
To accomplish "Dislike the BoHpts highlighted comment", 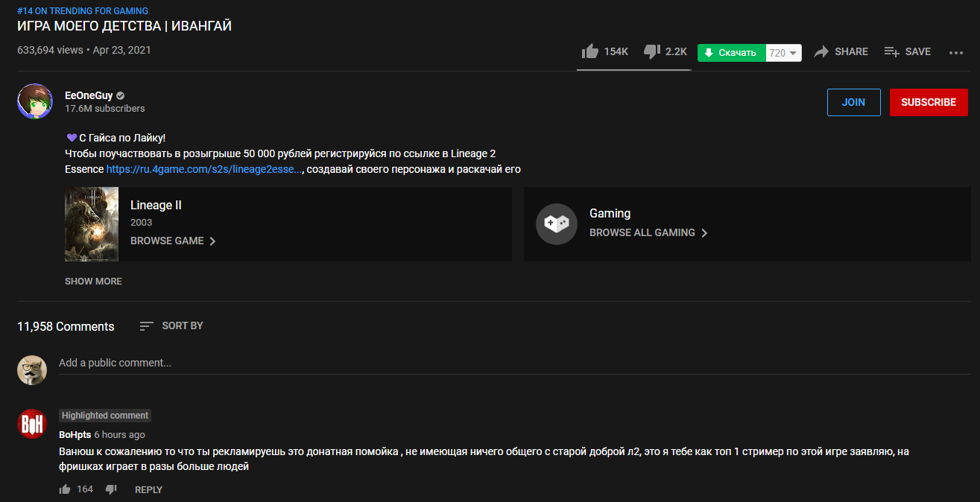I will pyautogui.click(x=111, y=489).
